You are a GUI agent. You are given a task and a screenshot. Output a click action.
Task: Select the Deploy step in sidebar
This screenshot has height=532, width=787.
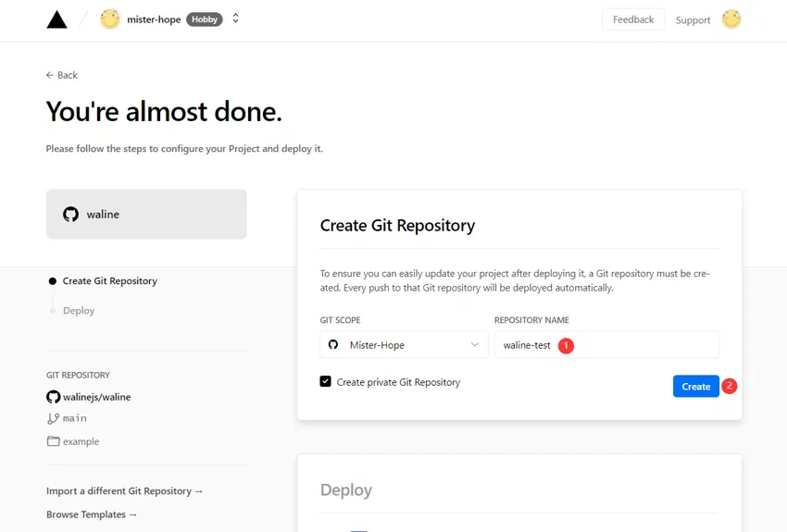point(79,310)
